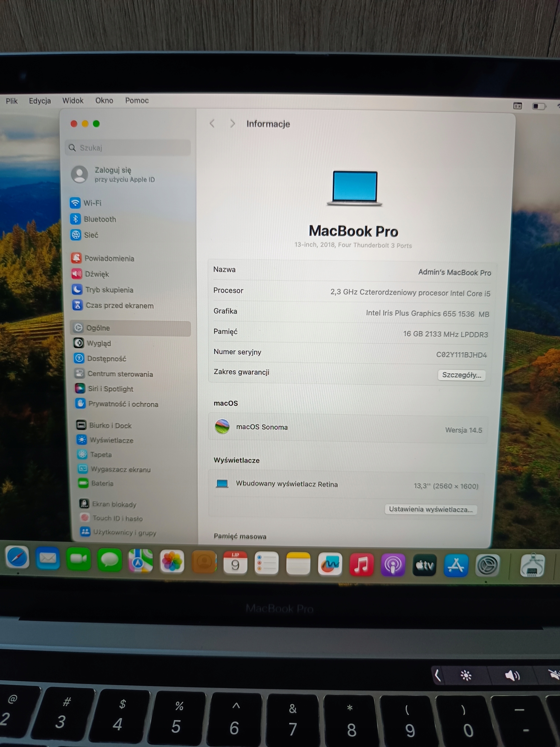Open Music app in Dock
560x747 pixels.
pos(361,564)
